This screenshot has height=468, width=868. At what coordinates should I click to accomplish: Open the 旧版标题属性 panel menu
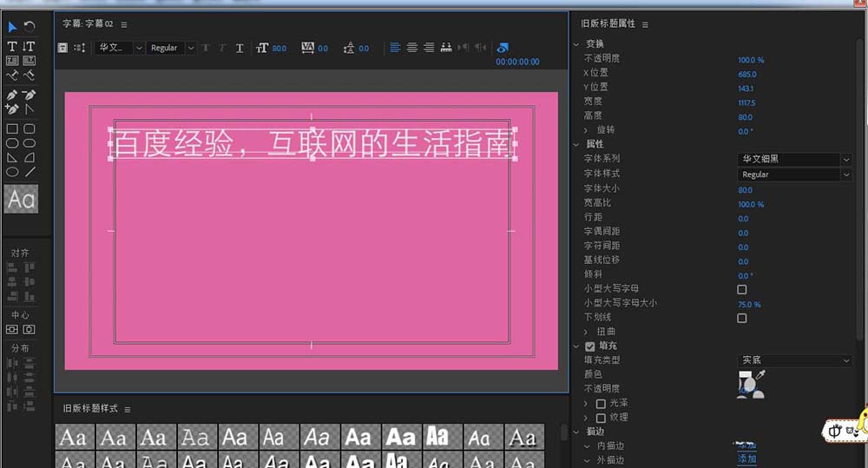[x=646, y=24]
